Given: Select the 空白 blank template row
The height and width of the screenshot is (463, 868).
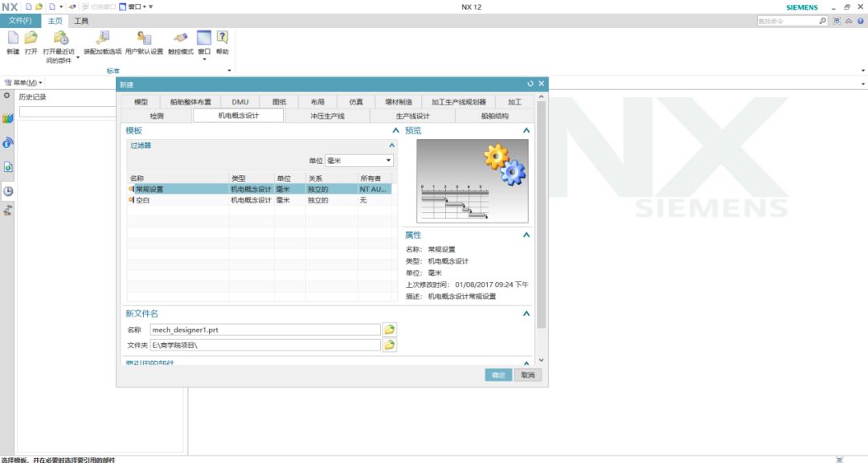Looking at the screenshot, I should point(260,200).
